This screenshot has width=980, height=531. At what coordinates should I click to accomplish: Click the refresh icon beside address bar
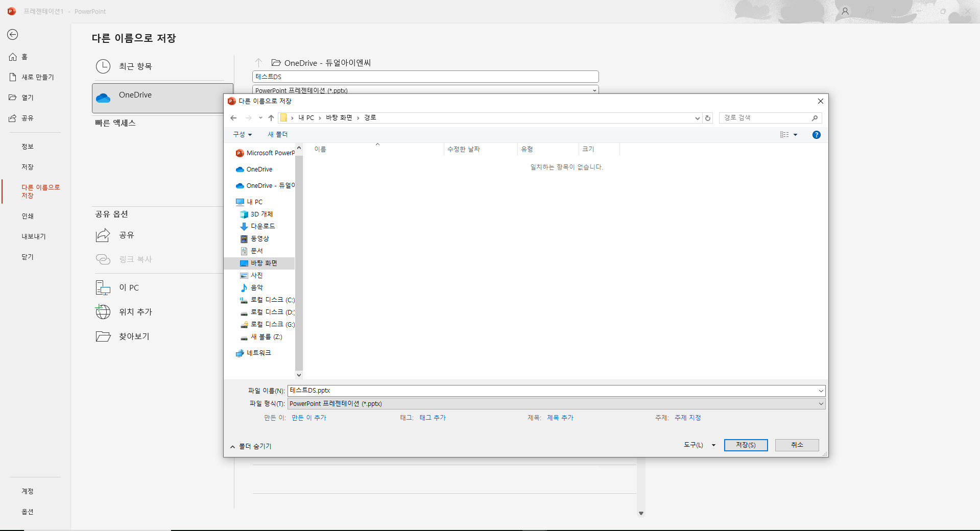click(708, 118)
